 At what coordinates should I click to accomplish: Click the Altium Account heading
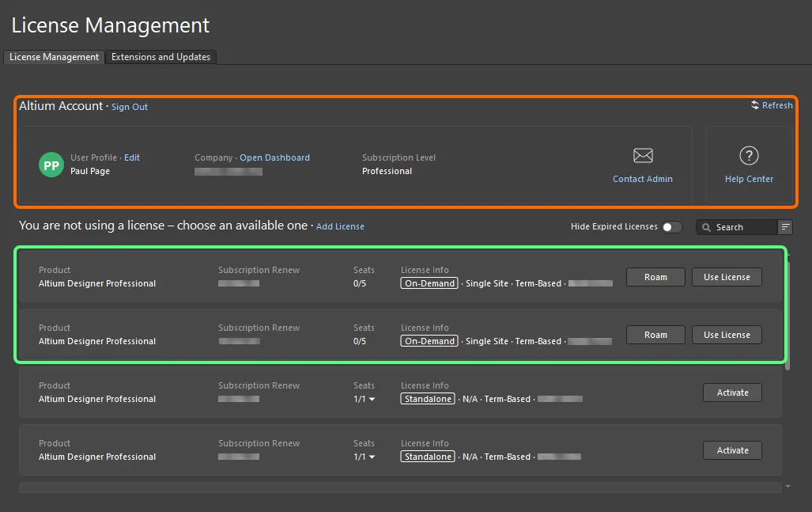point(61,106)
